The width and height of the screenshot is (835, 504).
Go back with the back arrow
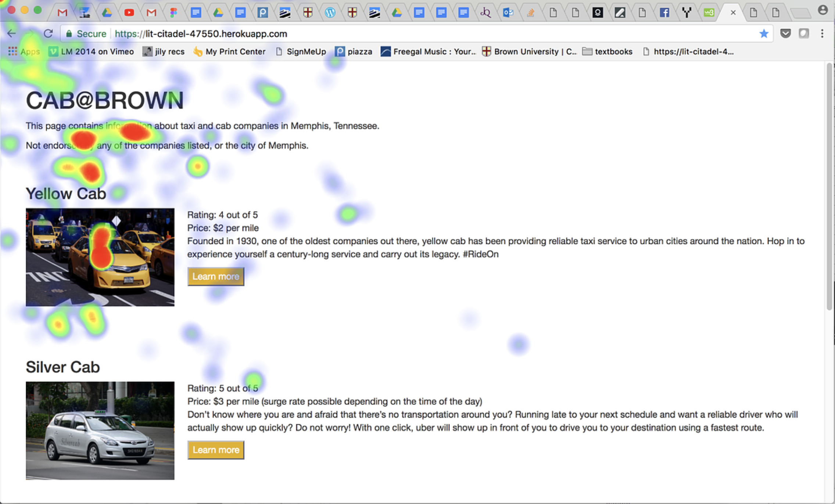pos(11,33)
